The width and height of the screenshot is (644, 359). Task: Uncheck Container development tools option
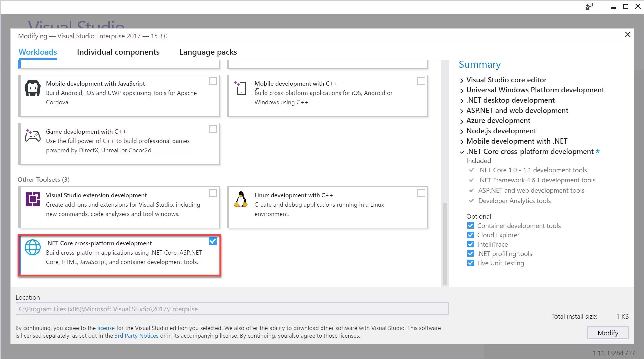(x=471, y=226)
